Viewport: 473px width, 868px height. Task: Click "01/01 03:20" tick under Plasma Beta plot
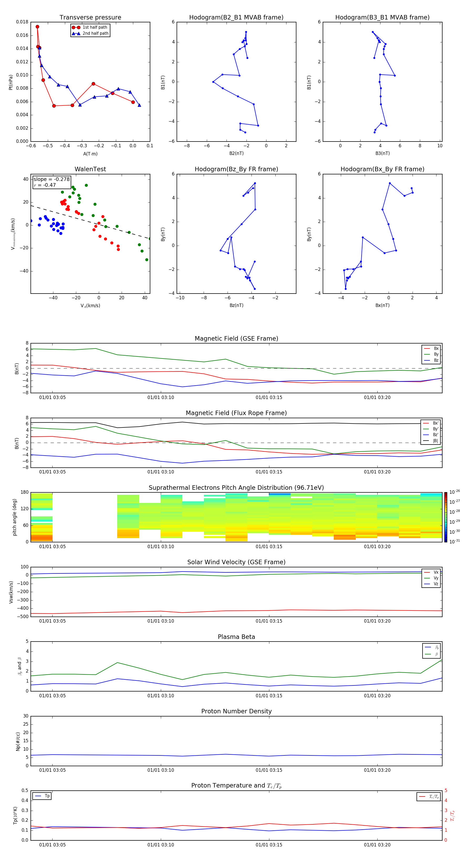(377, 696)
